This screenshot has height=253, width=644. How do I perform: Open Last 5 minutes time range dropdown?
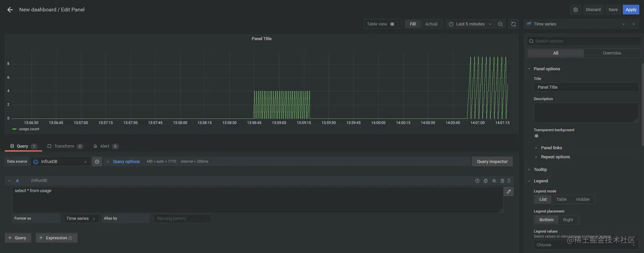click(470, 24)
